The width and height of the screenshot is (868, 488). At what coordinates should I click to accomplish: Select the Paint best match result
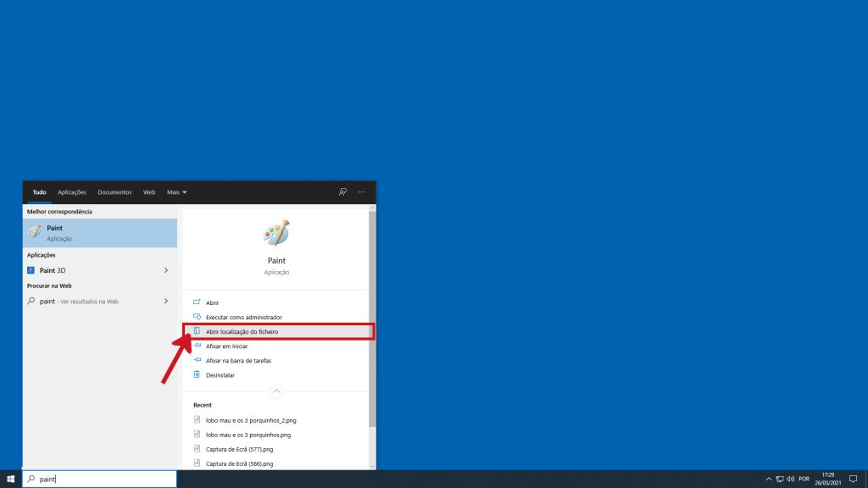100,233
